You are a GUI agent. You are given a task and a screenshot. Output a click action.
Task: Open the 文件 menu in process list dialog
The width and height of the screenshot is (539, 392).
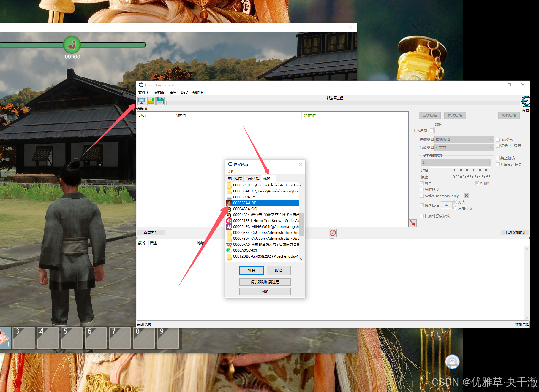(x=231, y=172)
